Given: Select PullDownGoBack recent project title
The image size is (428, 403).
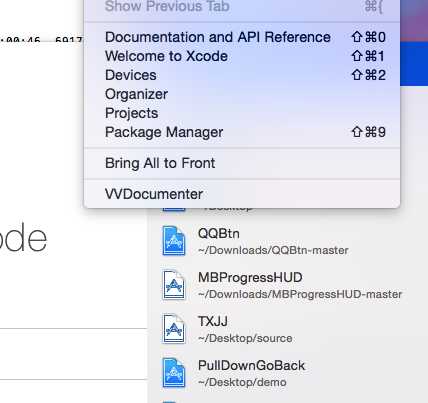Looking at the screenshot, I should pyautogui.click(x=251, y=365).
